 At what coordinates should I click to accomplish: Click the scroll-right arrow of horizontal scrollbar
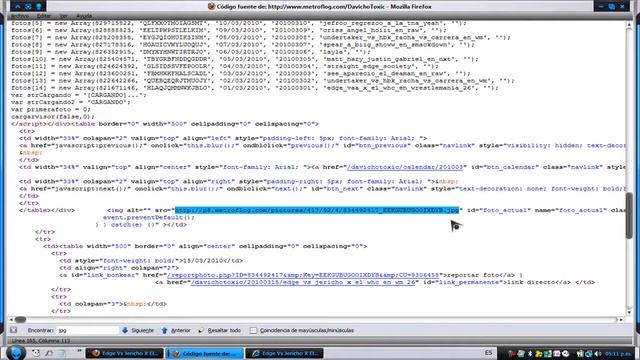coord(621,320)
